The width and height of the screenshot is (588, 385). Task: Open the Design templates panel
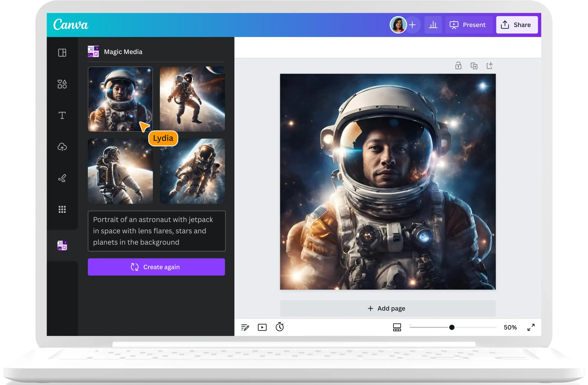[x=62, y=52]
